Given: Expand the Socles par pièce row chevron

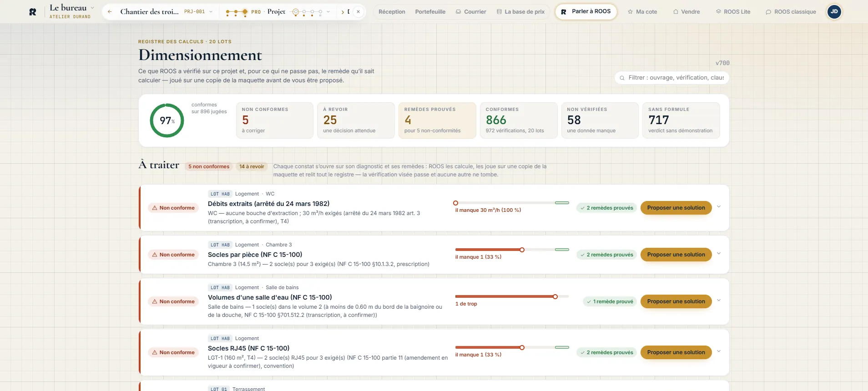Looking at the screenshot, I should click(x=719, y=254).
